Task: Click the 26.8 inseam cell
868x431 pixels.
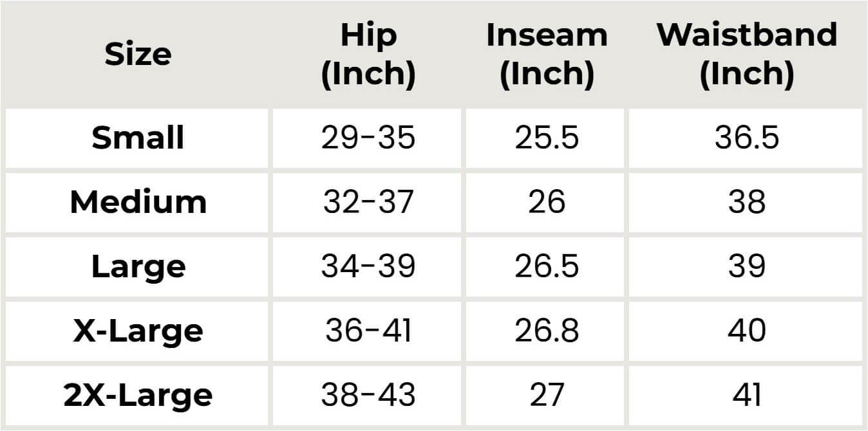Action: tap(546, 331)
